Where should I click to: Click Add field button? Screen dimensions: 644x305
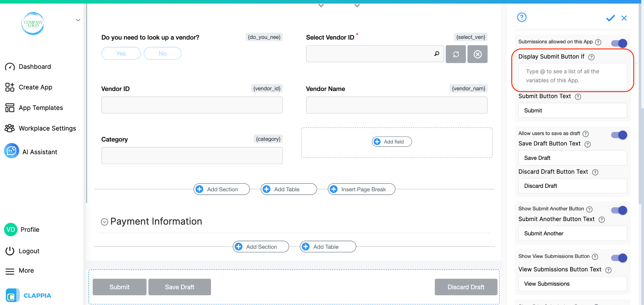392,142
